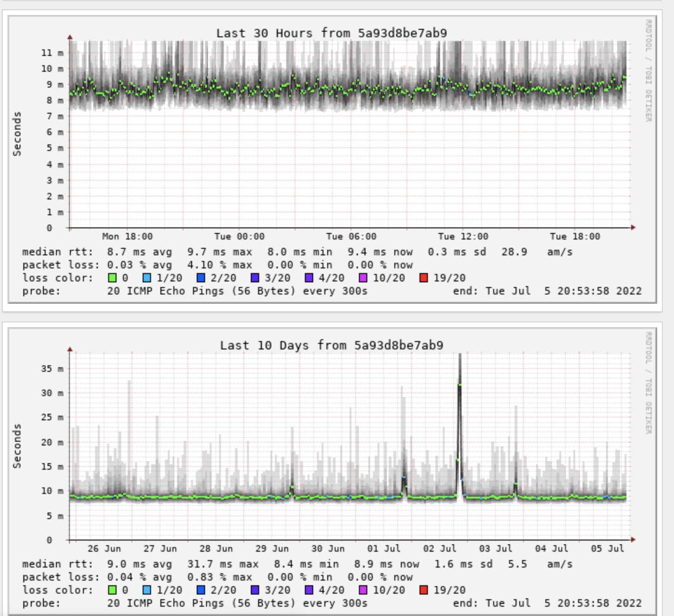The height and width of the screenshot is (616, 674).
Task: Click 10/20 magenta swatch in 30 Hours legend
Action: tap(363, 278)
